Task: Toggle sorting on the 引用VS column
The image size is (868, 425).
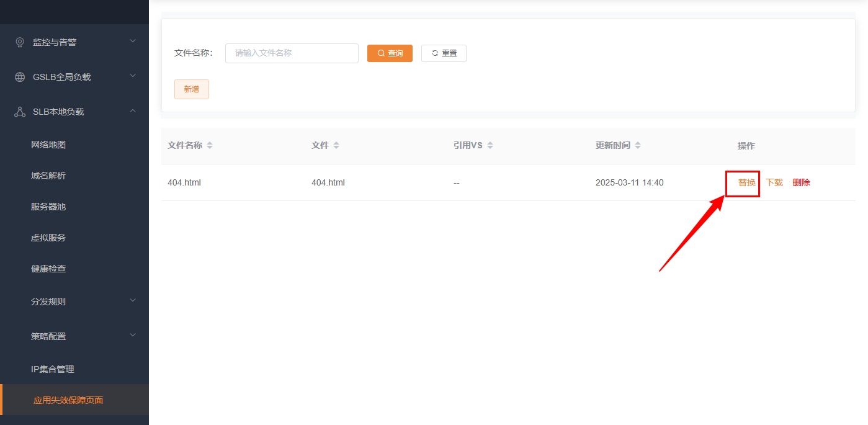Action: pyautogui.click(x=491, y=145)
